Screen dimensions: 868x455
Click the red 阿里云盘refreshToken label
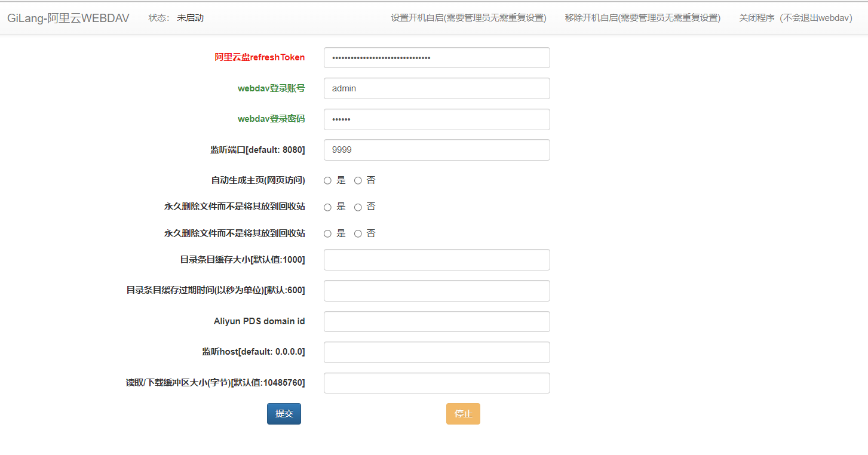click(260, 57)
